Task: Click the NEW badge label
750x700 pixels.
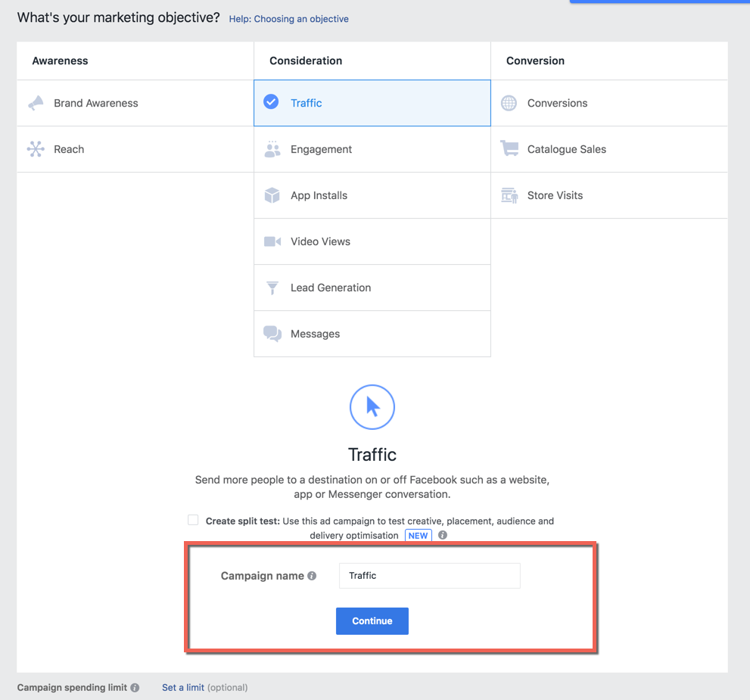Action: click(418, 535)
